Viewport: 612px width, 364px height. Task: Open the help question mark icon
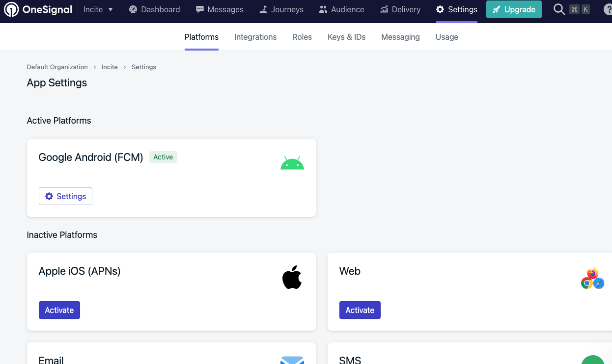point(607,9)
